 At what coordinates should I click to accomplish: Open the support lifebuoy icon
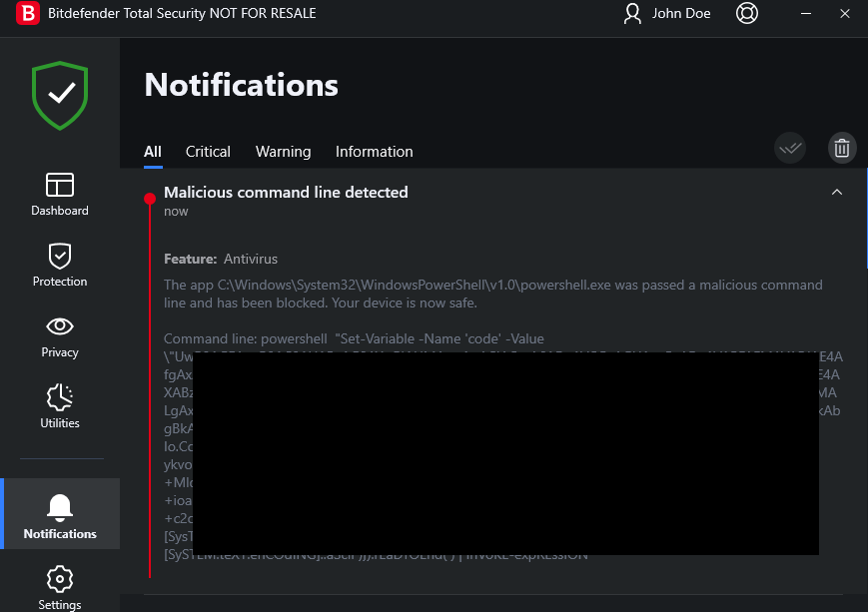pos(746,14)
